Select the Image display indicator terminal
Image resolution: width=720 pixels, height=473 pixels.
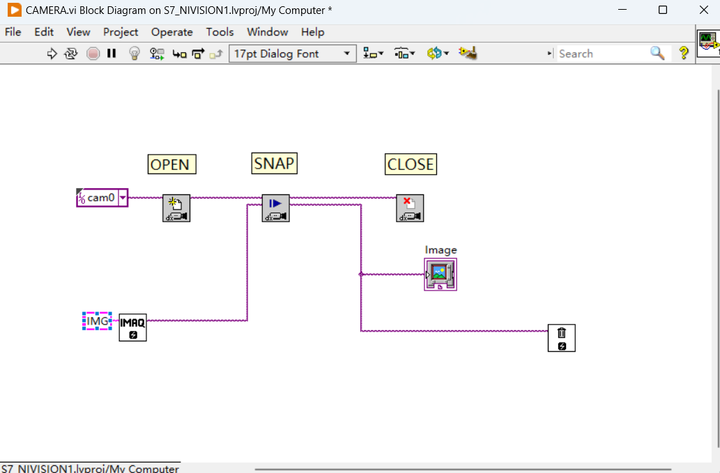tap(440, 275)
